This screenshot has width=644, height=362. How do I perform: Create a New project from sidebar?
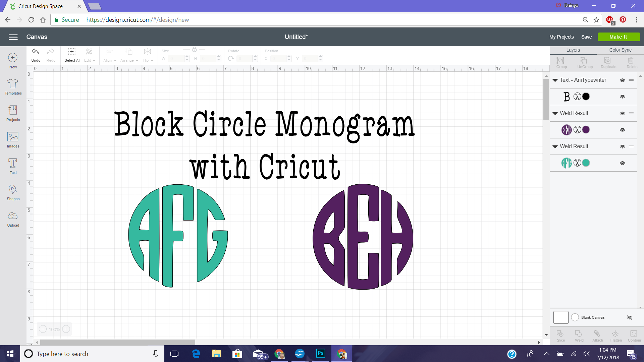coord(13,61)
